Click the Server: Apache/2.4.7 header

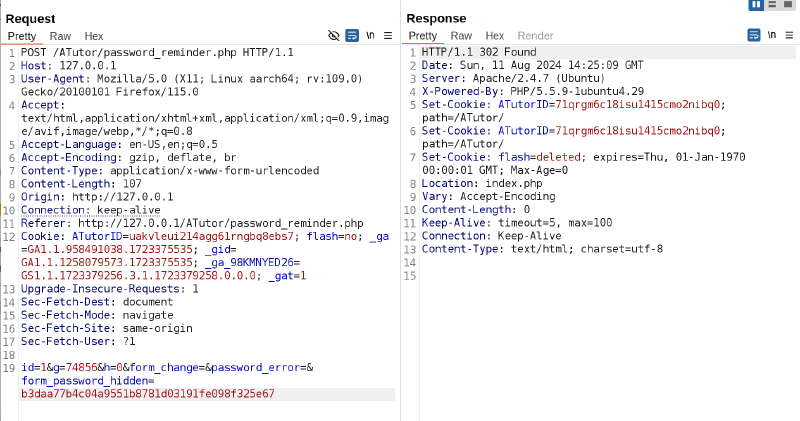click(513, 79)
